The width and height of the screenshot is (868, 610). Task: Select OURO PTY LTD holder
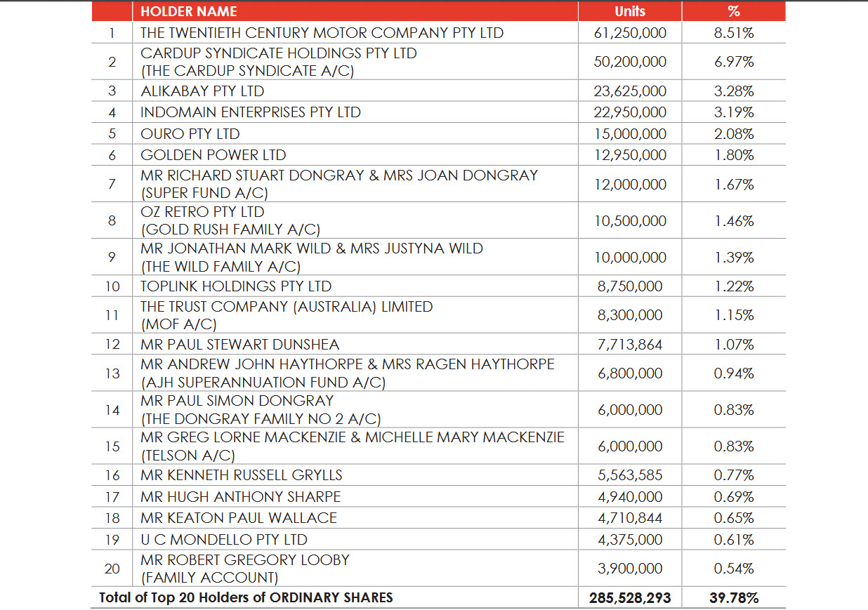[190, 133]
